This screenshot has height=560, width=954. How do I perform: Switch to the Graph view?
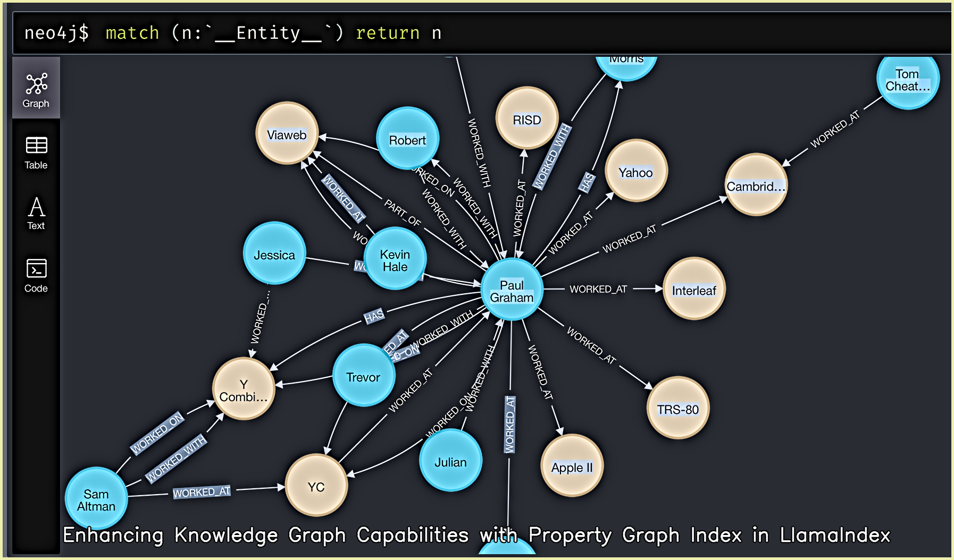[x=36, y=88]
